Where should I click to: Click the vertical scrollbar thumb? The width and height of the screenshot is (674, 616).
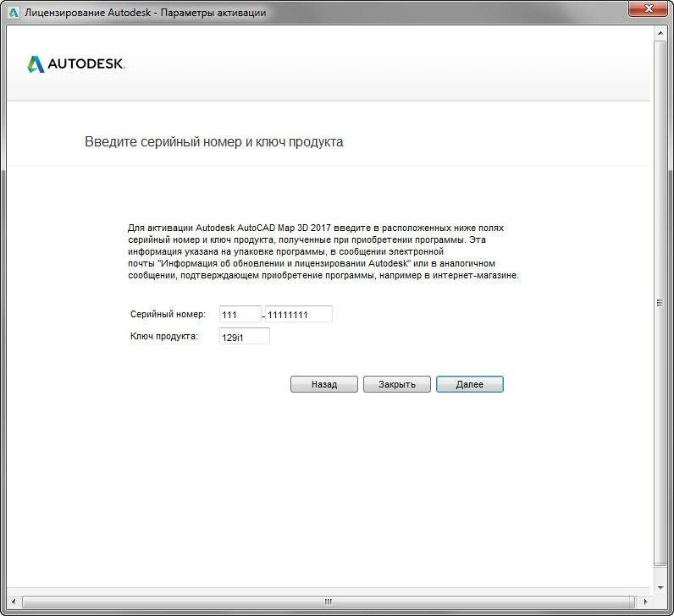click(660, 303)
